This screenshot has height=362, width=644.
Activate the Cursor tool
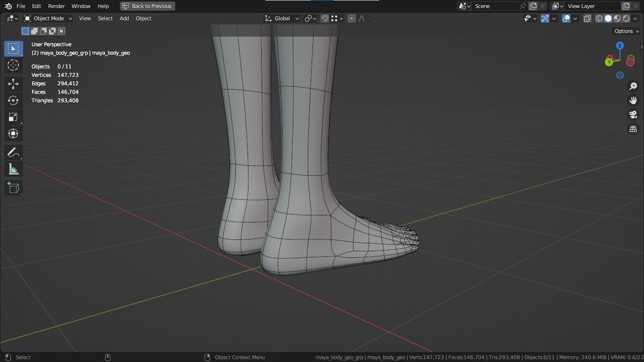[13, 66]
